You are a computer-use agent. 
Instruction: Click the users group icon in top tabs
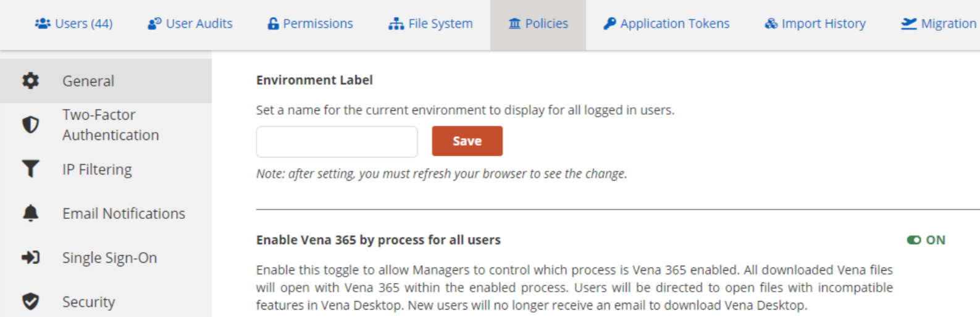coord(43,23)
